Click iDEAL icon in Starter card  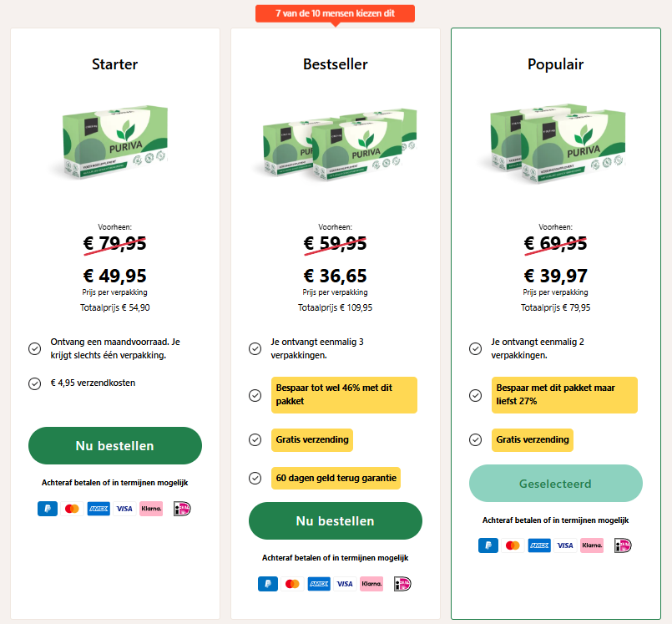(181, 508)
